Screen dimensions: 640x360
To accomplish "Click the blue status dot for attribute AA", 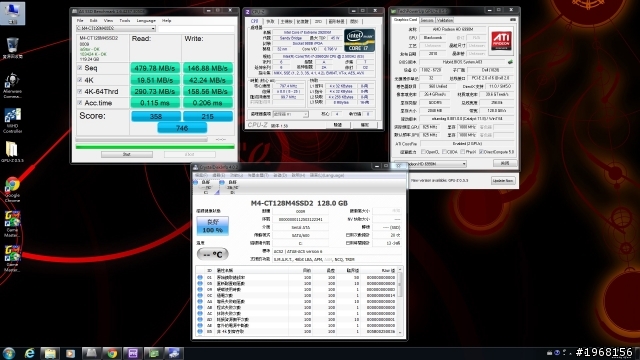I will [x=200, y=301].
